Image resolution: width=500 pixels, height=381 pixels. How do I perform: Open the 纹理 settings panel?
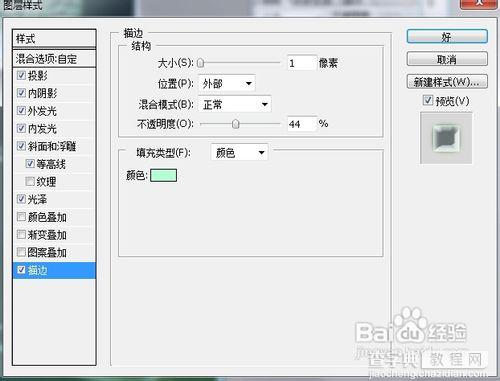[x=46, y=182]
